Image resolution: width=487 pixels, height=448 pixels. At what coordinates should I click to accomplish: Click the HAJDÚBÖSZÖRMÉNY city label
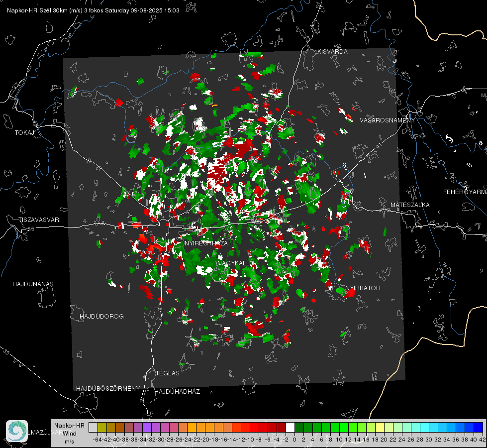pos(108,389)
